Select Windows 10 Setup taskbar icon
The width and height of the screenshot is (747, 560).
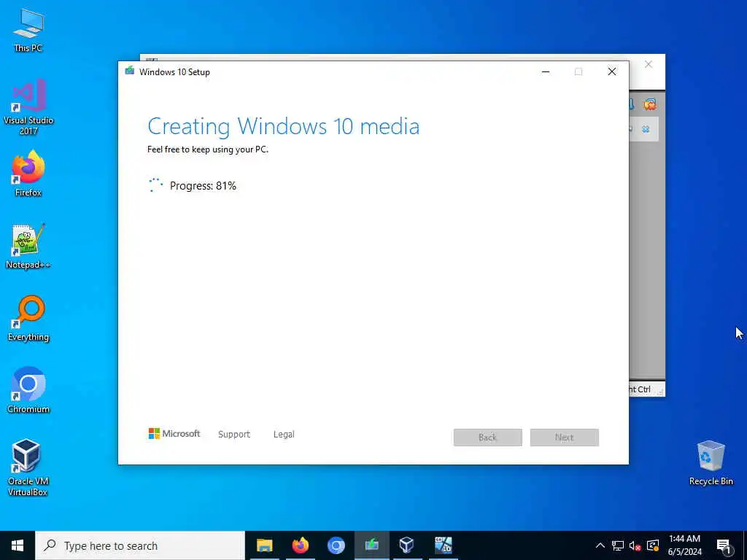[x=371, y=545]
